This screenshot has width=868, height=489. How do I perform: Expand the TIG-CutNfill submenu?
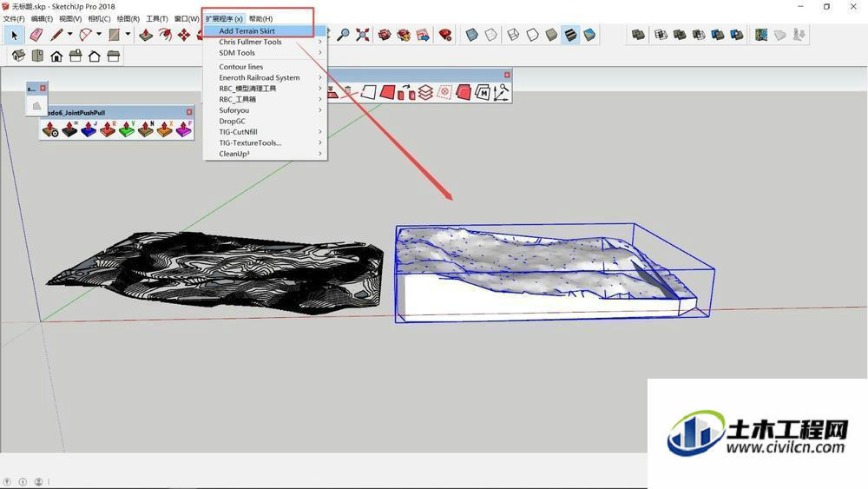click(265, 132)
